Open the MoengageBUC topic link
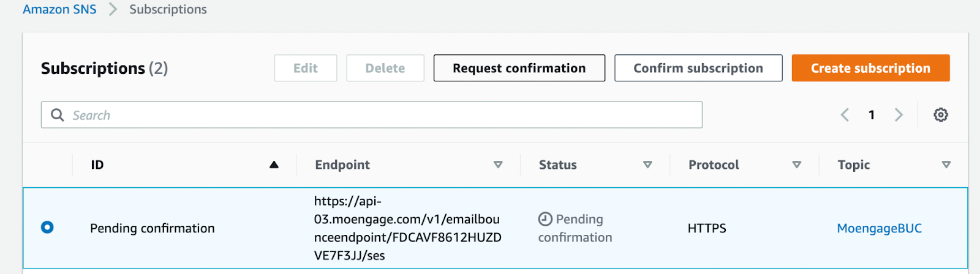Image resolution: width=980 pixels, height=274 pixels. click(x=879, y=228)
